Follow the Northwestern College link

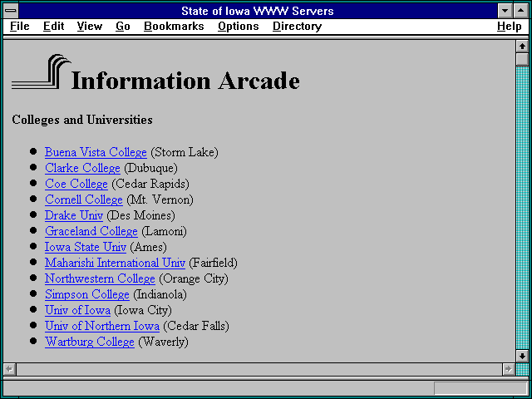pos(100,278)
